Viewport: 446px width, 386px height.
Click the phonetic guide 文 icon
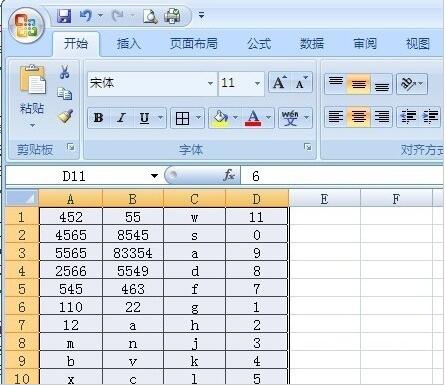290,118
